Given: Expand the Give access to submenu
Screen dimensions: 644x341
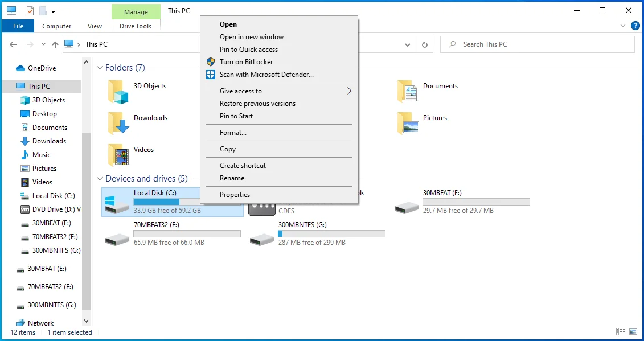Looking at the screenshot, I should coord(279,91).
